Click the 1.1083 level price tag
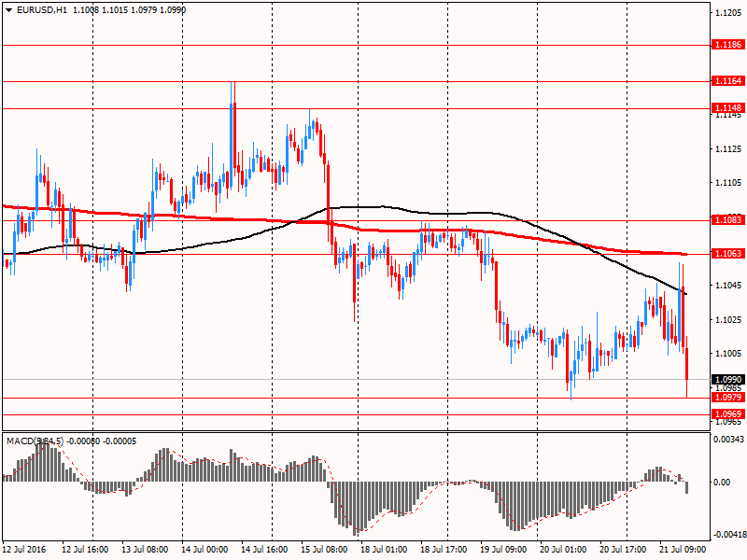Viewport: 747px width, 560px height. (727, 220)
